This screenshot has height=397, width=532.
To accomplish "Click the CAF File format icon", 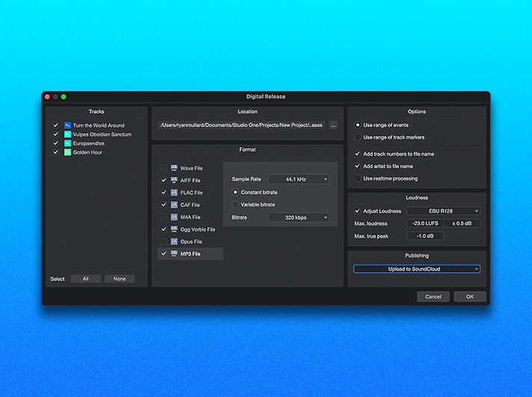I will (174, 205).
